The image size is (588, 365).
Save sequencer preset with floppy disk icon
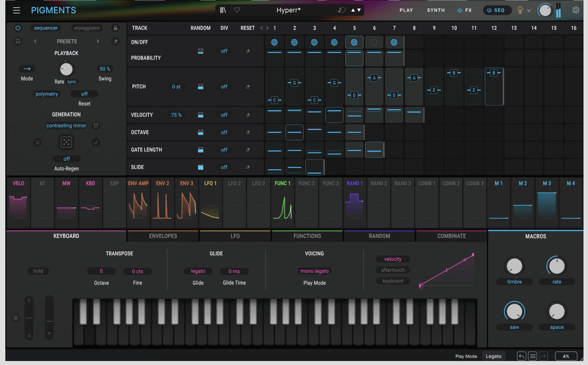click(18, 41)
